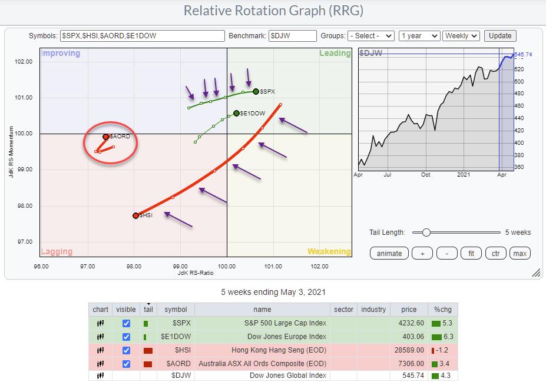Open the Groups Select dropdown
This screenshot has width=546, height=392.
pos(371,36)
